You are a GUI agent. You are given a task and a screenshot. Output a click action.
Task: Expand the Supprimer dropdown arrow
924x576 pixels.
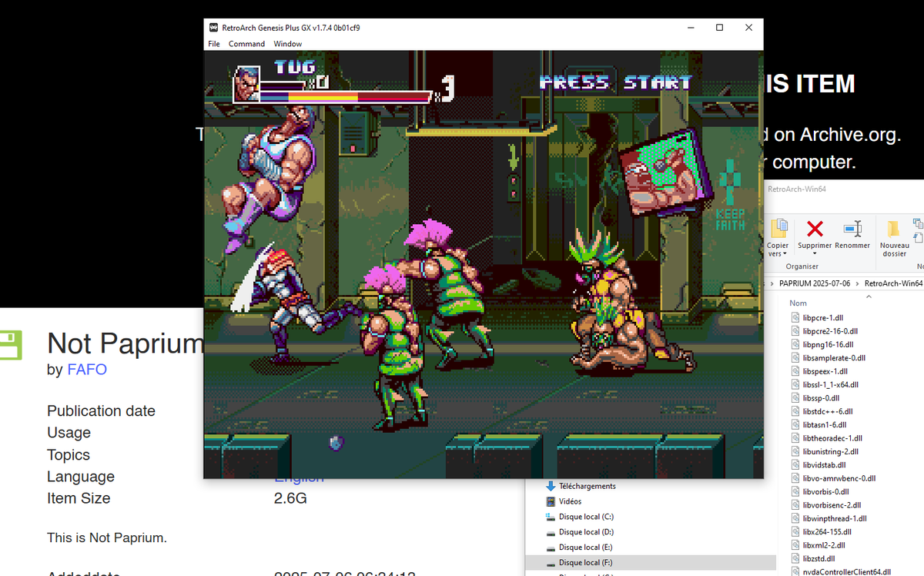tap(815, 253)
